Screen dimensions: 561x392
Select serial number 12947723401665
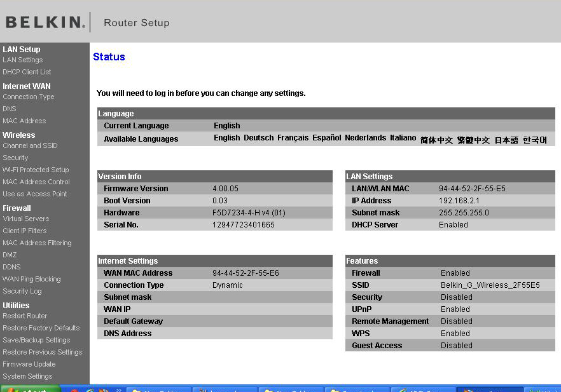coord(243,225)
